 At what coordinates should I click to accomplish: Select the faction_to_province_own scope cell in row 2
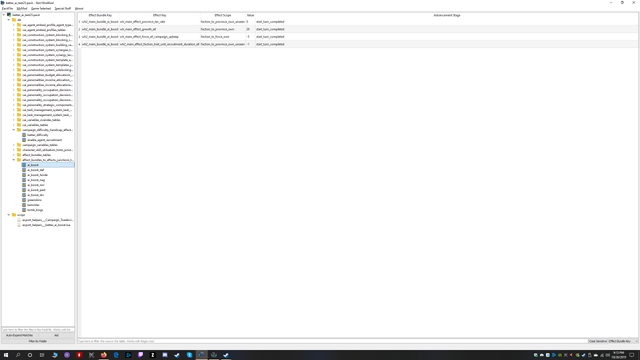[223, 29]
